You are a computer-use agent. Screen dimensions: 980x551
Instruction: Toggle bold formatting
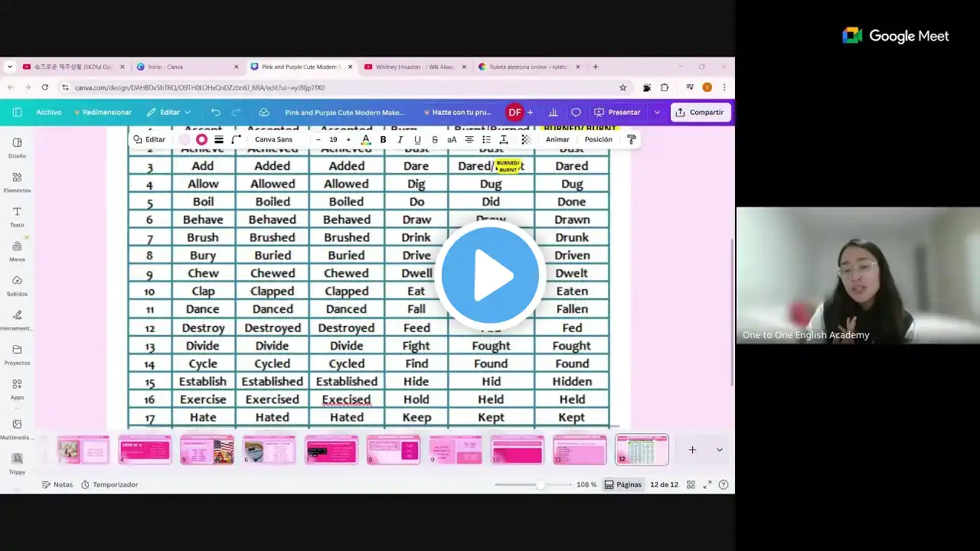383,139
